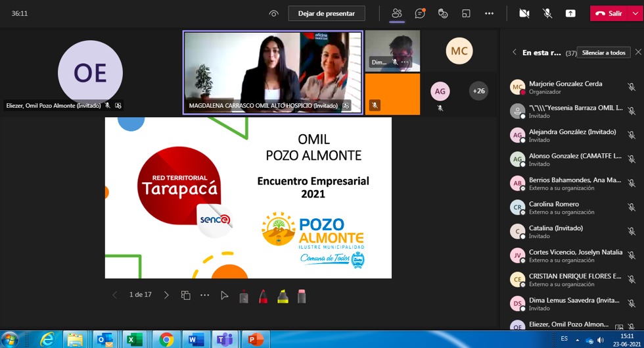Click Silenciar a todos button
644x348 pixels.
tap(603, 53)
